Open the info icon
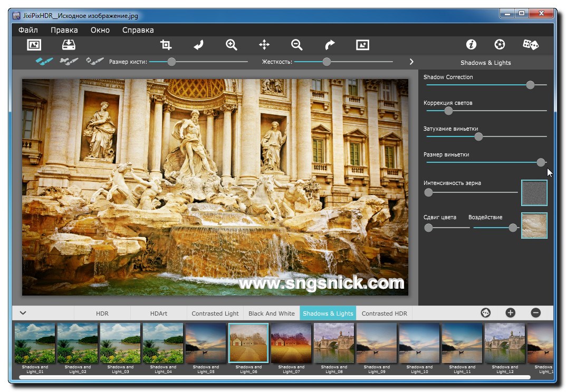The height and width of the screenshot is (392, 566). tap(471, 45)
